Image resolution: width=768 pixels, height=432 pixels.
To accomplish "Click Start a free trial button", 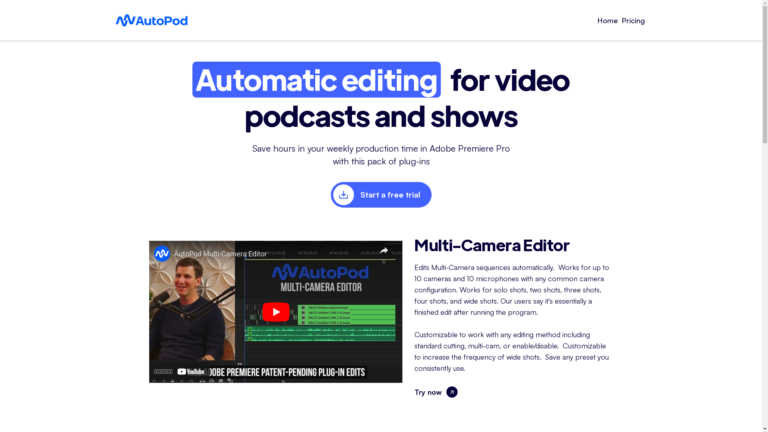I will pos(381,195).
